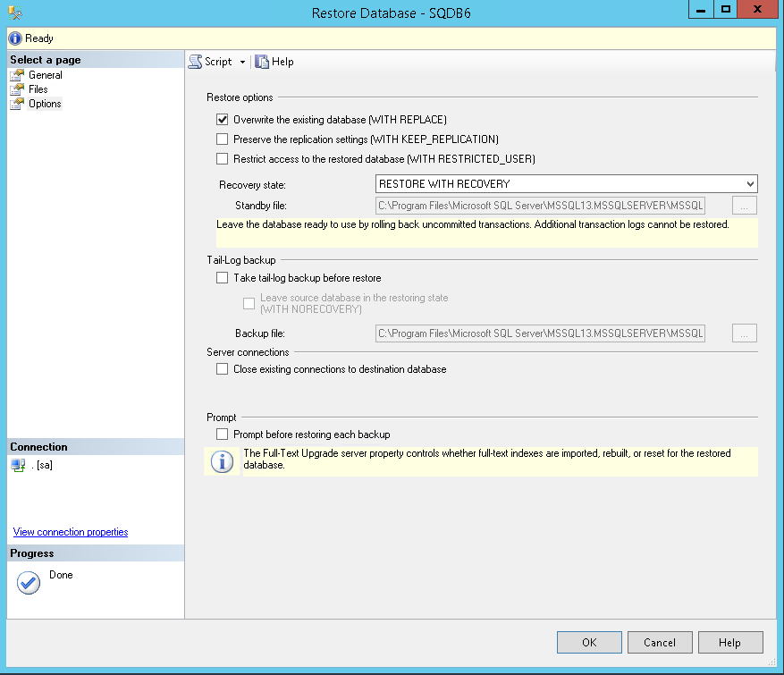
Task: Uncheck Overwrite the existing database
Action: coord(222,119)
